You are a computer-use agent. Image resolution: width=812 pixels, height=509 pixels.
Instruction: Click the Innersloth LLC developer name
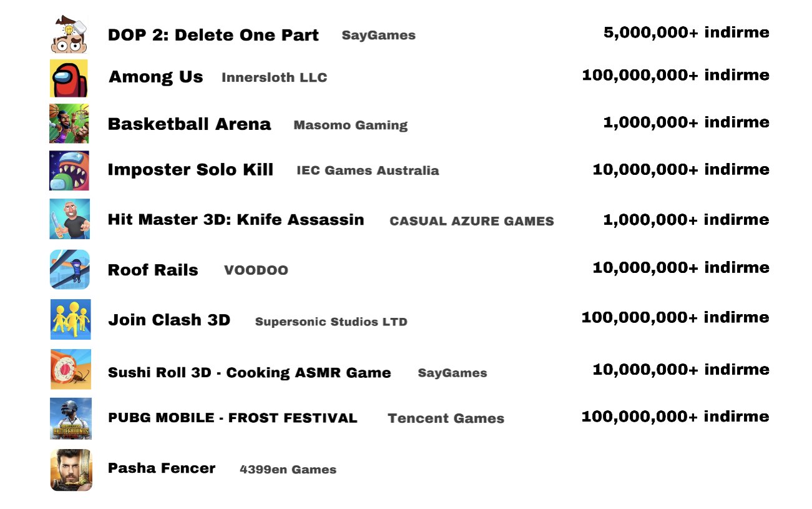(x=274, y=77)
